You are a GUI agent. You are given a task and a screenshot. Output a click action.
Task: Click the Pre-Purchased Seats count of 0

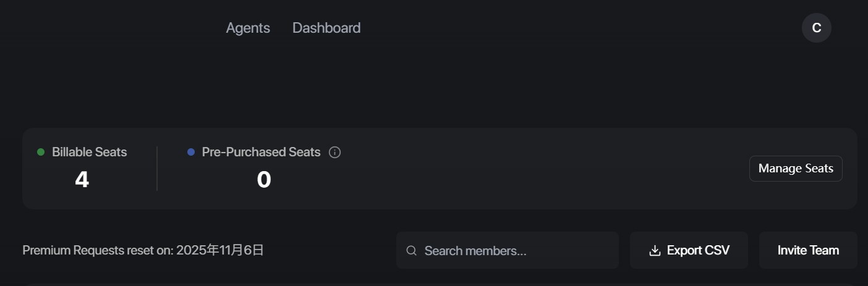[x=264, y=180]
